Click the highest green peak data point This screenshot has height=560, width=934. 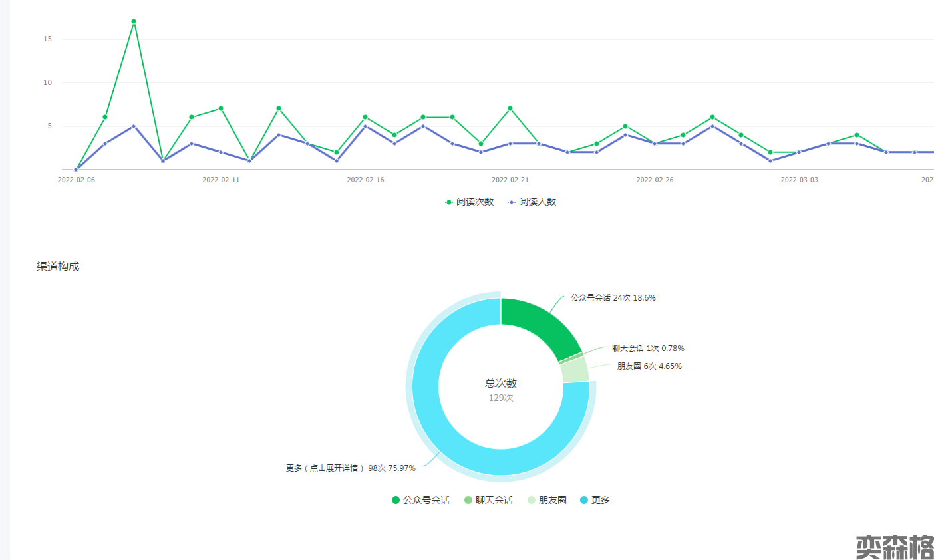[134, 21]
